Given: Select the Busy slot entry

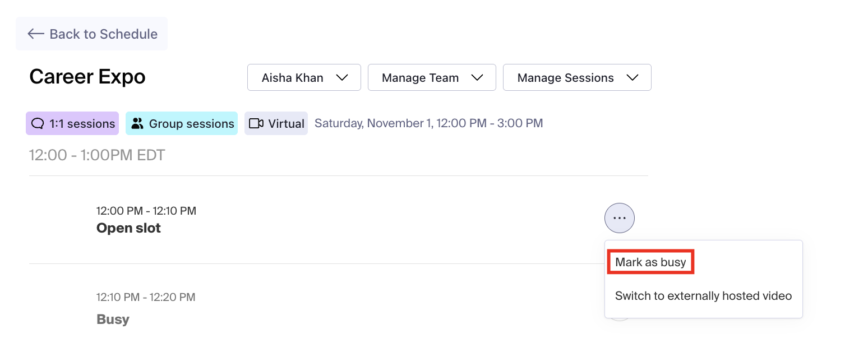Looking at the screenshot, I should [113, 319].
